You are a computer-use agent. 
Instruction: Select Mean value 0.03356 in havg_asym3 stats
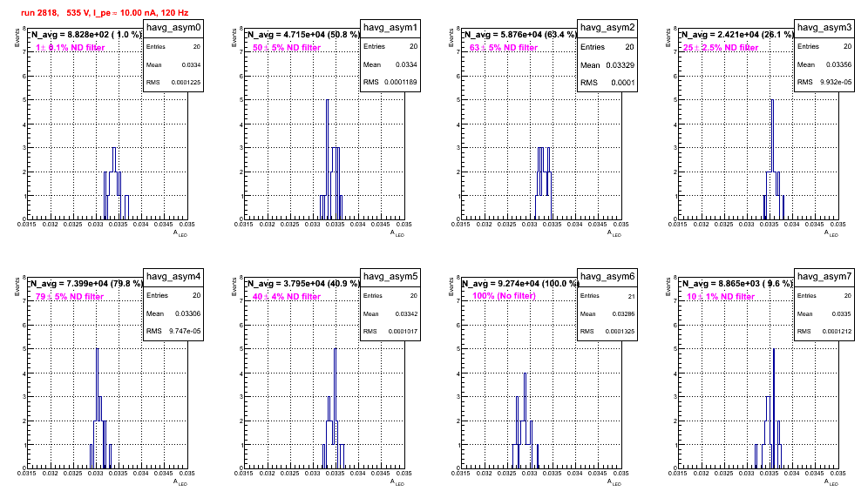click(x=838, y=64)
